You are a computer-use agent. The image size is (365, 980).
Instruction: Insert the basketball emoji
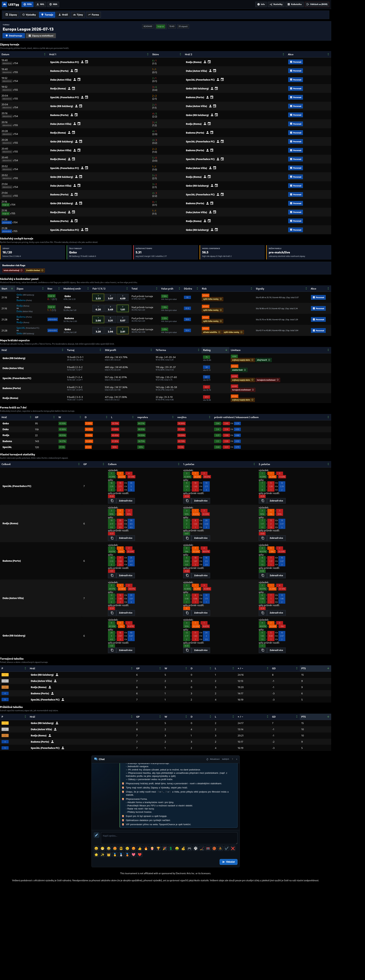214,848
